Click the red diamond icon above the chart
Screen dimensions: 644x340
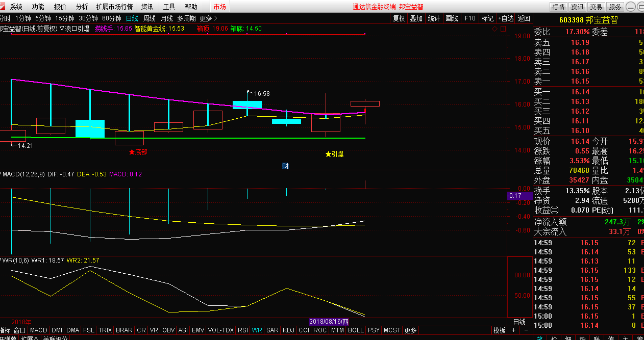point(494,29)
